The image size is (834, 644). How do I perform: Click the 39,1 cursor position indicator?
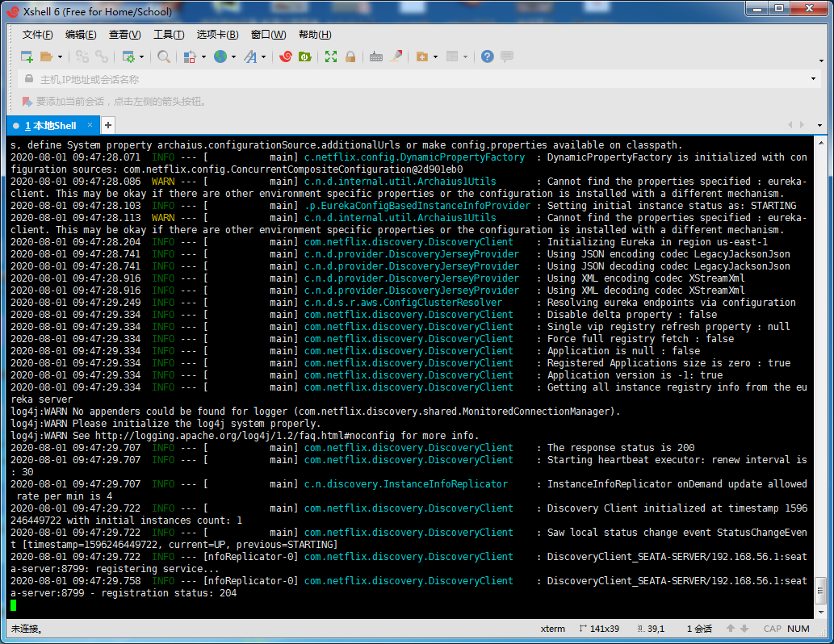(x=651, y=629)
